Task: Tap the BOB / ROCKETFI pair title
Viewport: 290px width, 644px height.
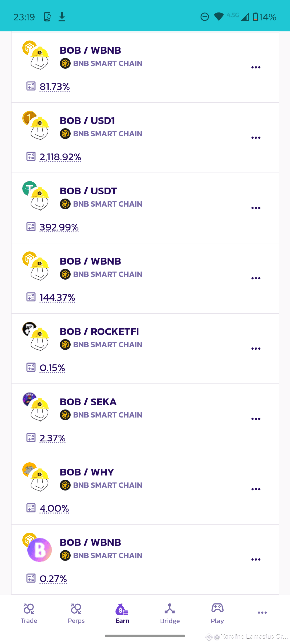Action: [x=99, y=331]
